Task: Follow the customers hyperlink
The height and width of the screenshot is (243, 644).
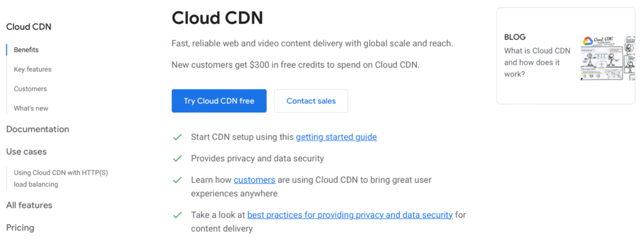Action: 255,180
